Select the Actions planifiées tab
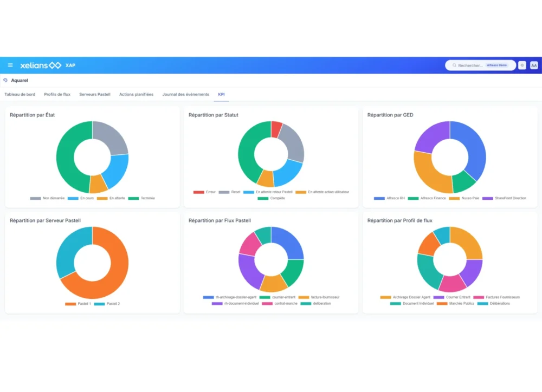The image size is (542, 392). click(x=136, y=94)
